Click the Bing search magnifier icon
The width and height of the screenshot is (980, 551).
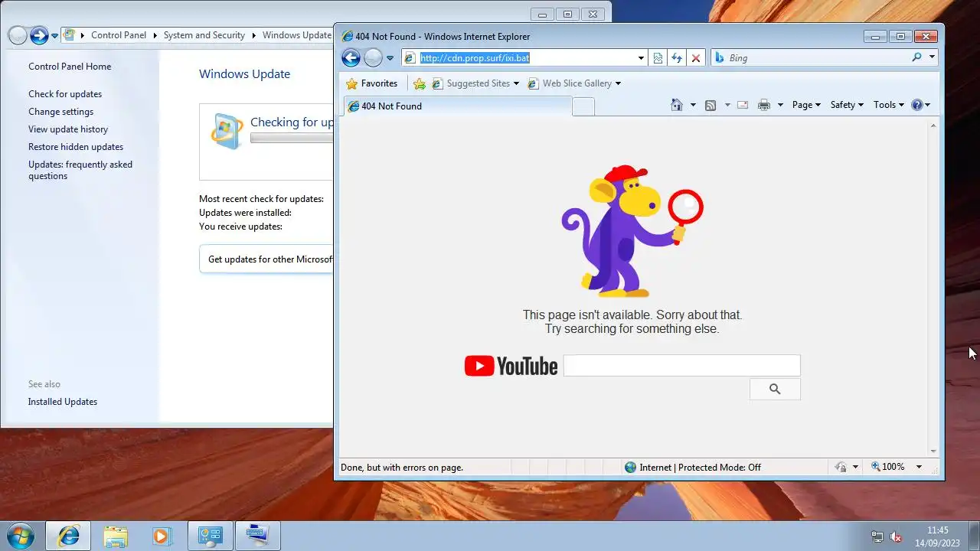[916, 57]
